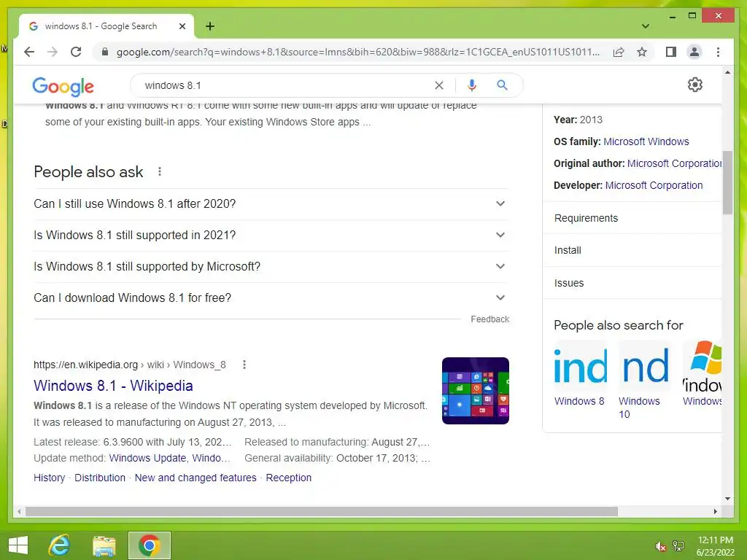Viewport: 747px width, 560px height.
Task: Clear the search box with the X icon
Action: (x=438, y=85)
